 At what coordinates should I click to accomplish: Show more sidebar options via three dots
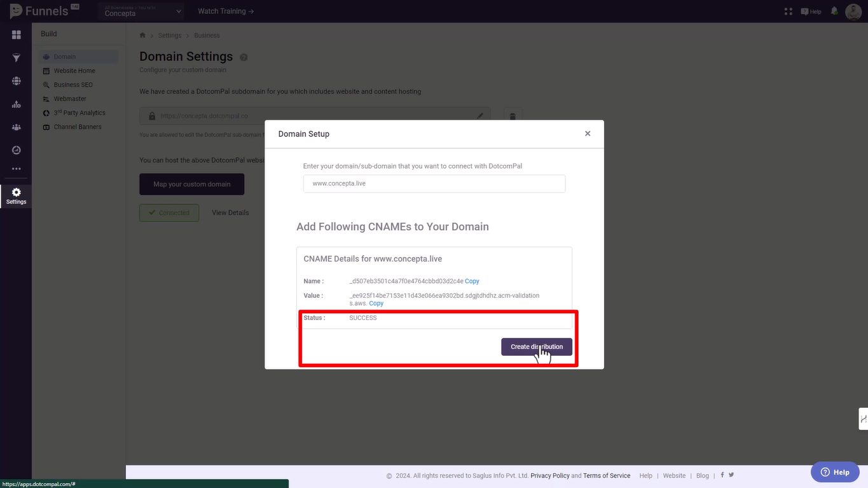pos(16,169)
